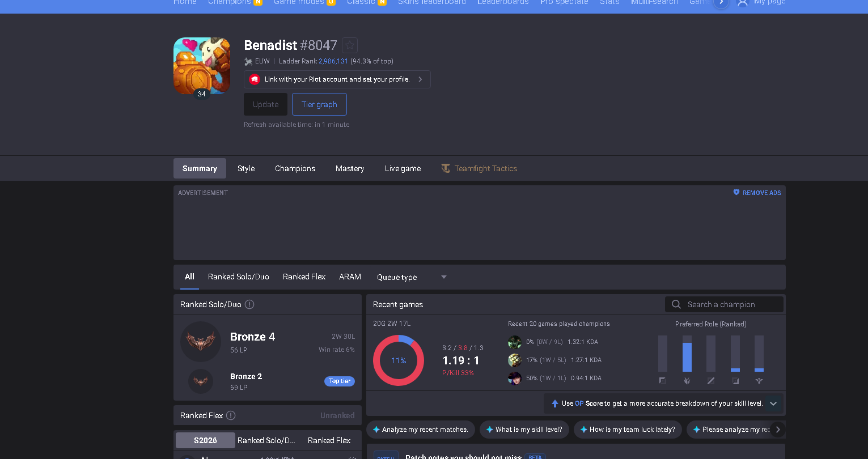
Task: Open the Style tab
Action: (x=246, y=168)
